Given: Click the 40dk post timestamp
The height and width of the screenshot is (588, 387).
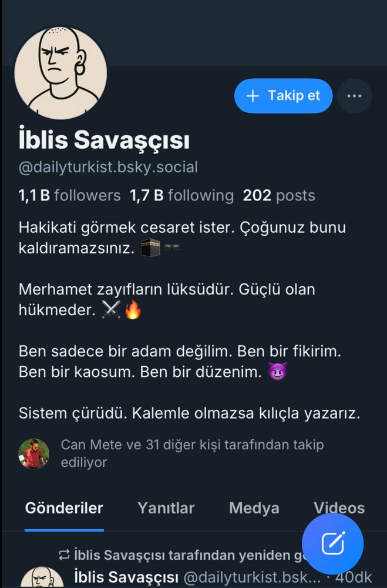Looking at the screenshot, I should tap(354, 578).
